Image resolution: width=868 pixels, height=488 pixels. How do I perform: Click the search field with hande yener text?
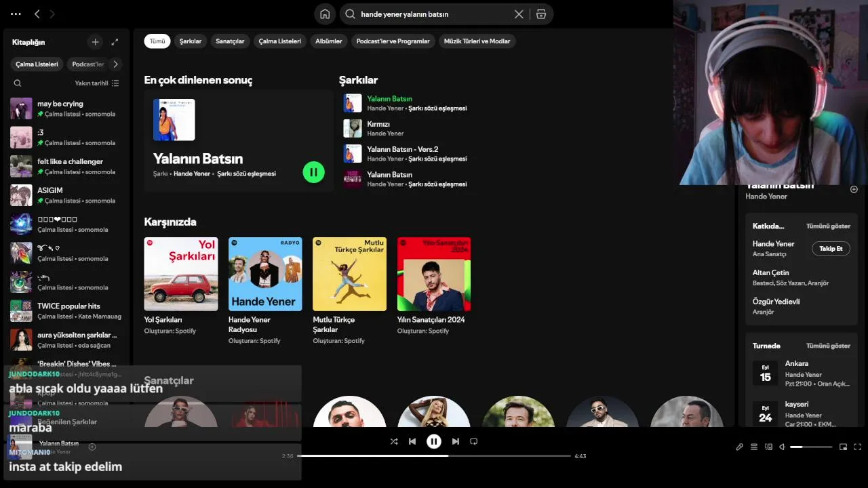[x=434, y=14]
